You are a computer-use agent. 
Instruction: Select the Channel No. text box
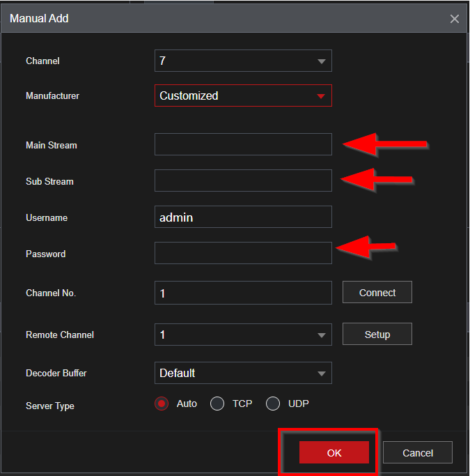point(242,293)
